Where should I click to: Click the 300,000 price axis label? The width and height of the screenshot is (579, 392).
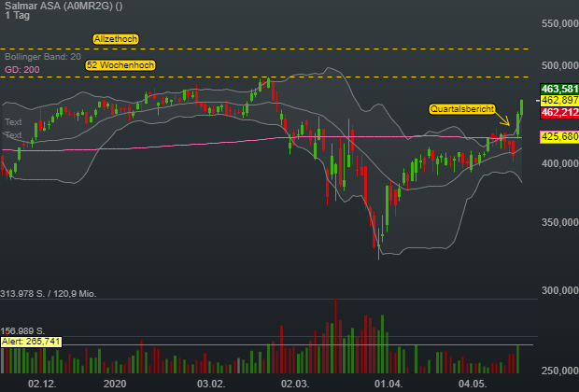tap(560, 290)
